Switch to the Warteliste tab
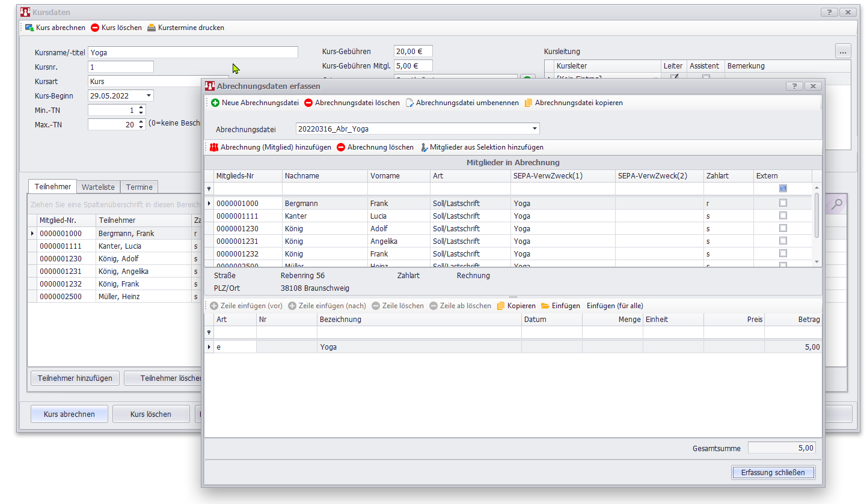This screenshot has width=867, height=504. [98, 187]
